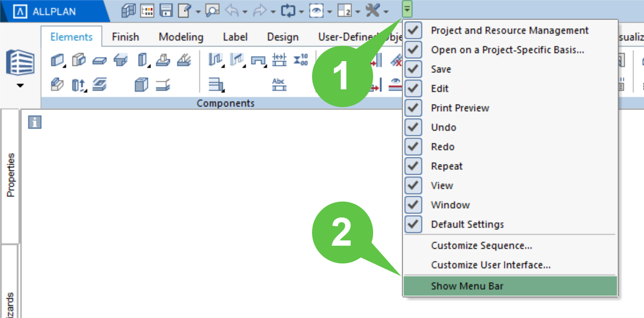
Task: Switch to the Modeling ribbon tab
Action: tap(181, 37)
